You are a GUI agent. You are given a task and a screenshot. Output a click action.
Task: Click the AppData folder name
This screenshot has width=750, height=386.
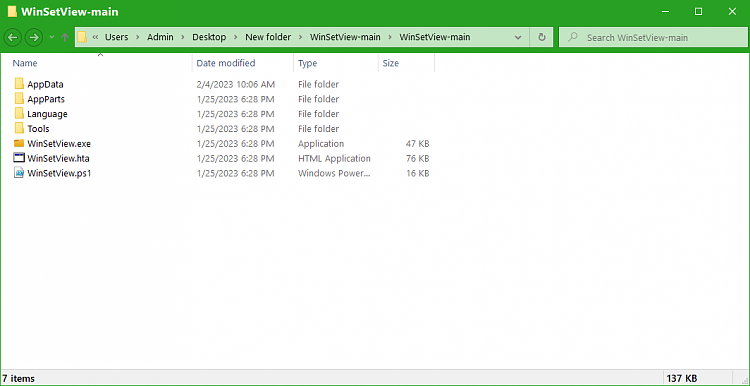pyautogui.click(x=45, y=85)
